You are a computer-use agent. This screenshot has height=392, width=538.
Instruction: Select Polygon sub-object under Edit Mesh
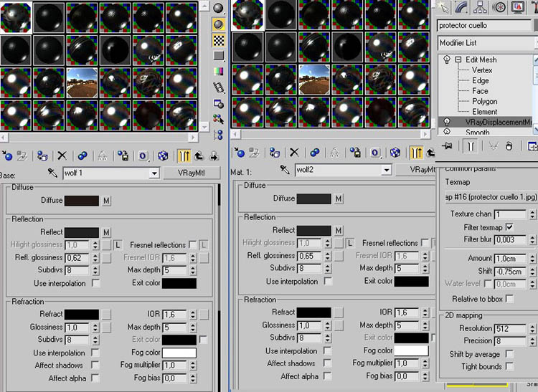484,102
